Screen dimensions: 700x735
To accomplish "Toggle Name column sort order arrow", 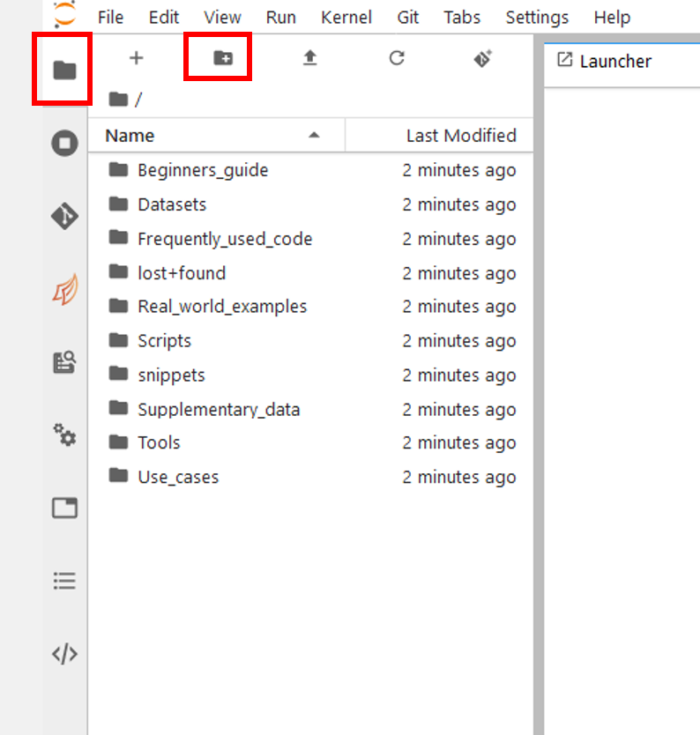I will pyautogui.click(x=314, y=136).
